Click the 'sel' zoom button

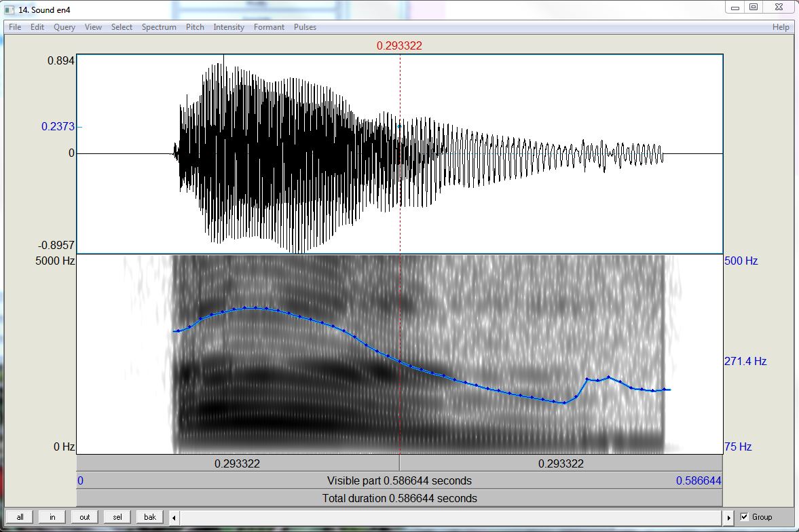click(117, 516)
